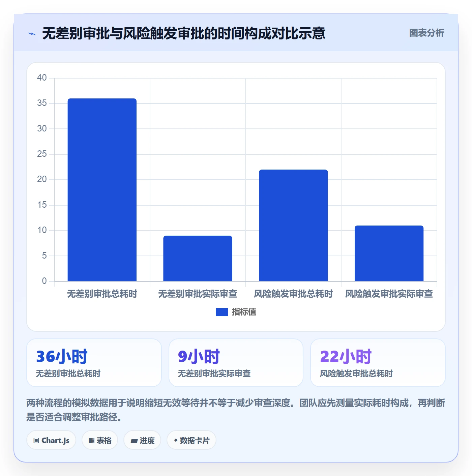Click the 图表分析 label in header
Screen dimensions: 472x476
(426, 33)
